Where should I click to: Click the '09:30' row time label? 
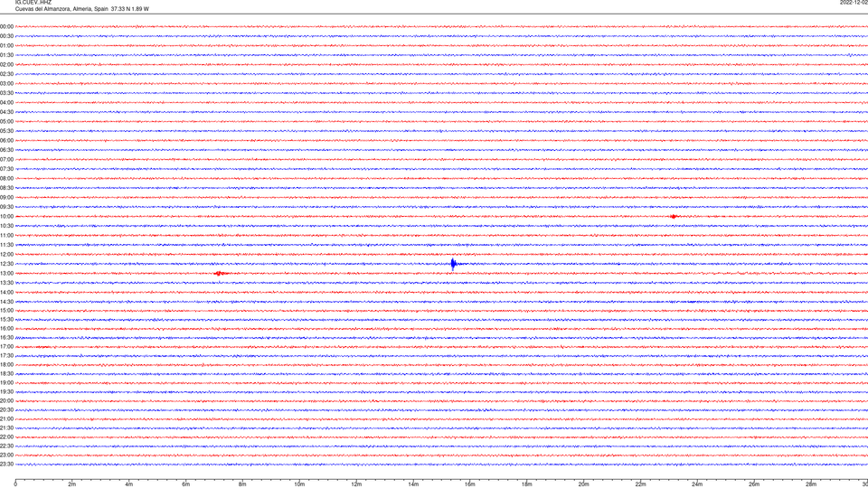point(6,207)
